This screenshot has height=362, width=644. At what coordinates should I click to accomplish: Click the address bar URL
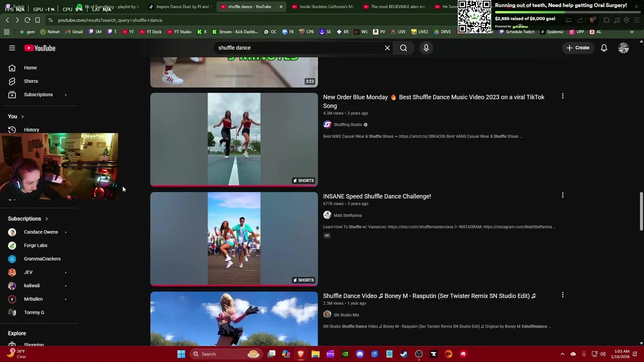pos(110,20)
